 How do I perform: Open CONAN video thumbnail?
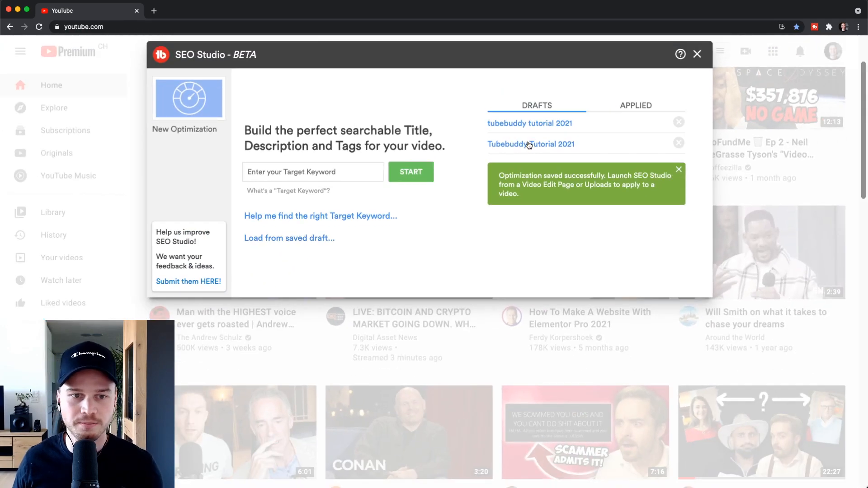(x=409, y=432)
